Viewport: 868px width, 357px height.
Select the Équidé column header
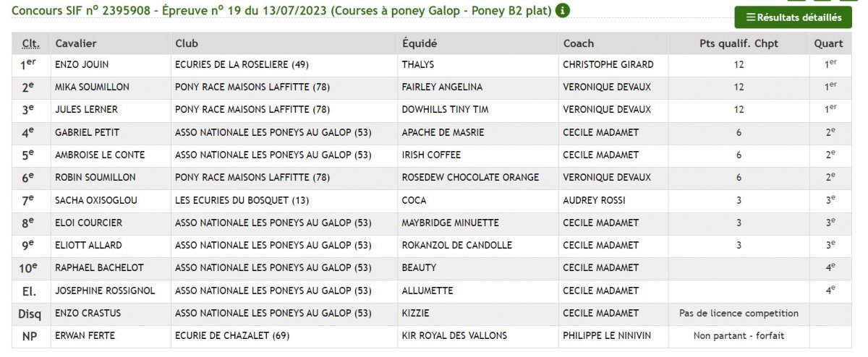click(x=420, y=43)
